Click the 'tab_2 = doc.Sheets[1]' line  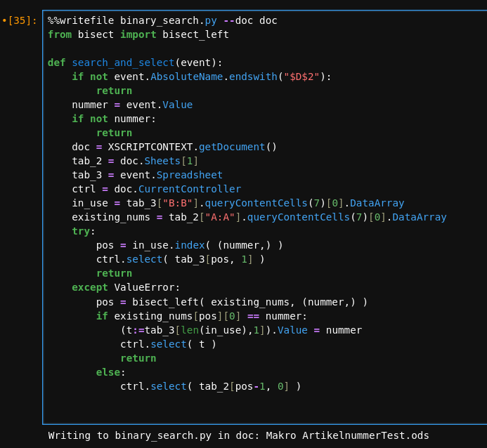135,161
